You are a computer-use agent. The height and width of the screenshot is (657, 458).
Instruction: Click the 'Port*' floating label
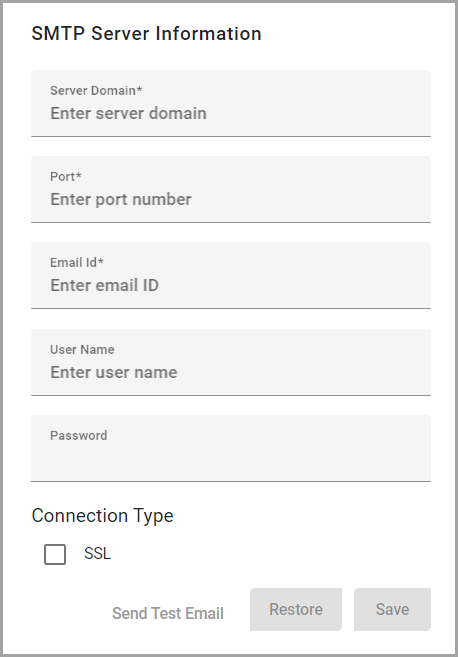tap(66, 176)
